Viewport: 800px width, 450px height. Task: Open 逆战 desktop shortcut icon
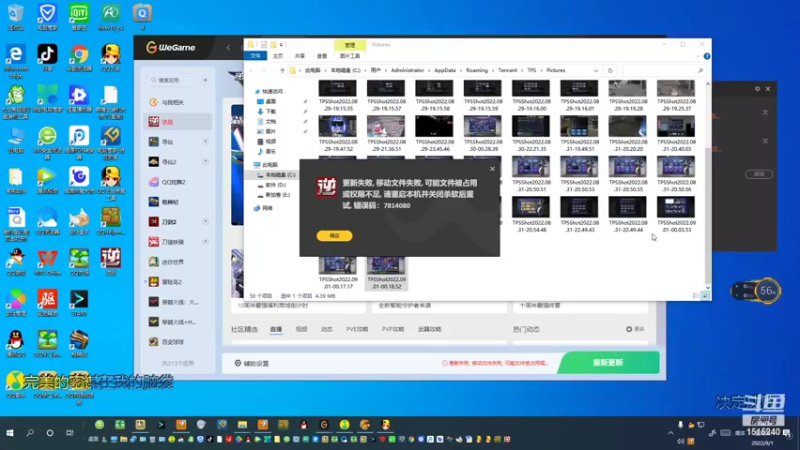pyautogui.click(x=111, y=262)
